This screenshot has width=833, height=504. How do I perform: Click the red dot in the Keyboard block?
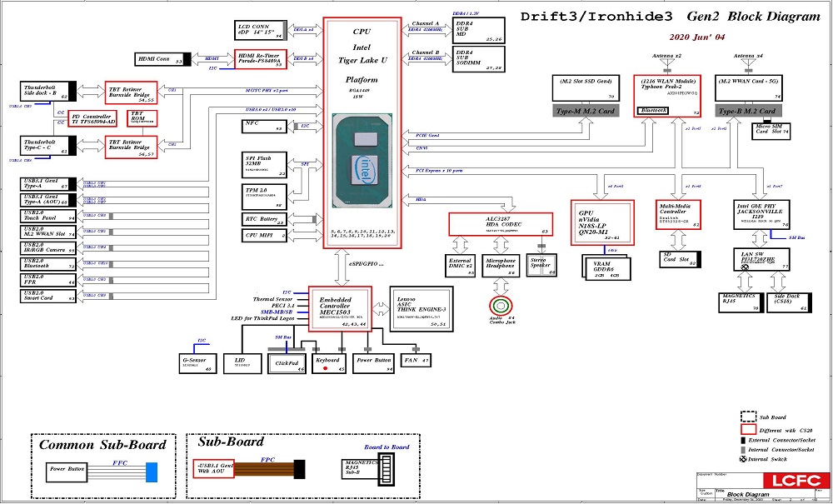325,368
